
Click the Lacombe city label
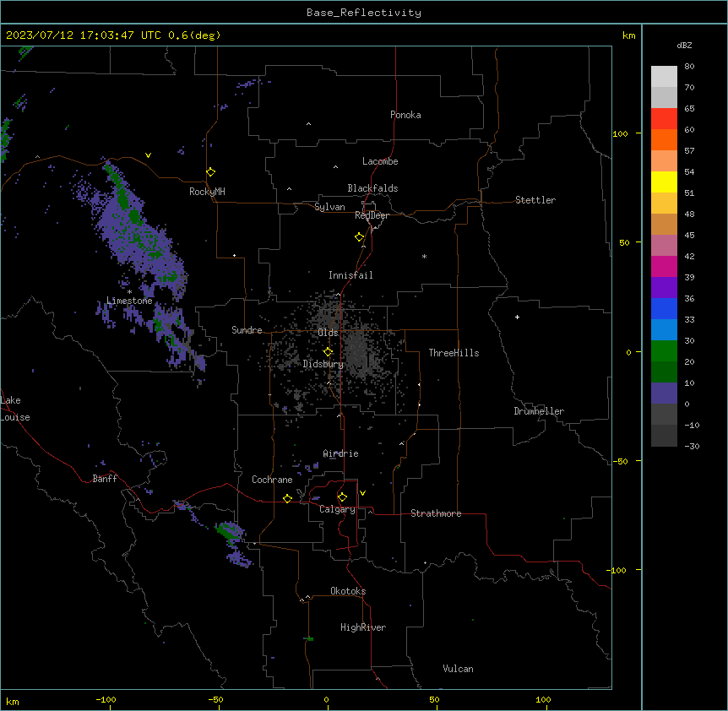[x=380, y=161]
